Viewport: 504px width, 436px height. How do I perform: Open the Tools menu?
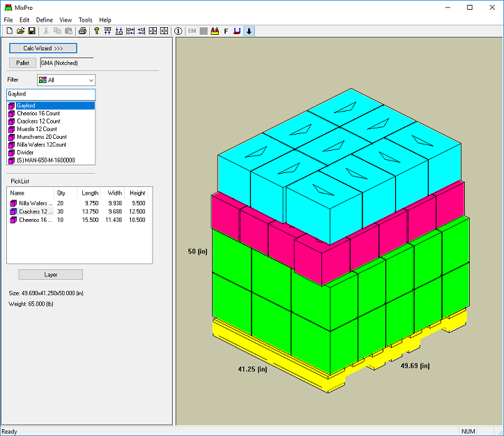pos(85,20)
